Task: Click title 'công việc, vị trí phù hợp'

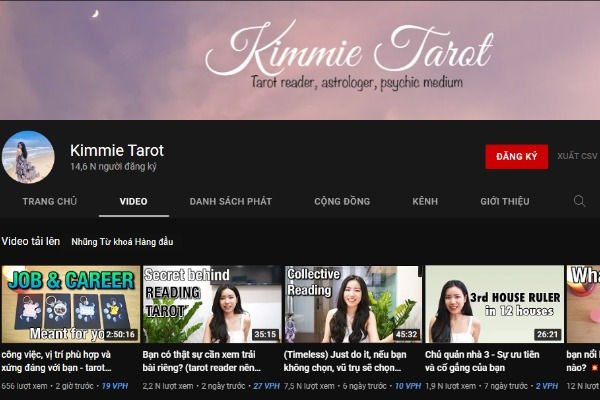Action: [56, 361]
